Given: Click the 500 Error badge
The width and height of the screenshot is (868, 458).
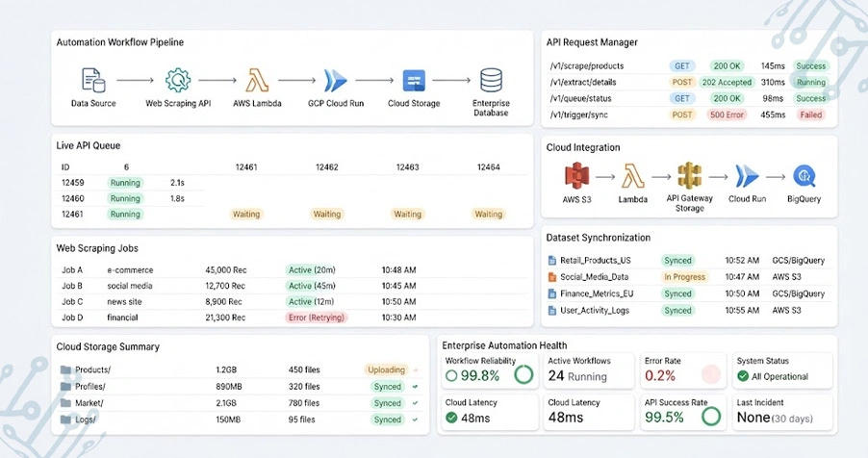Looking at the screenshot, I should 727,114.
